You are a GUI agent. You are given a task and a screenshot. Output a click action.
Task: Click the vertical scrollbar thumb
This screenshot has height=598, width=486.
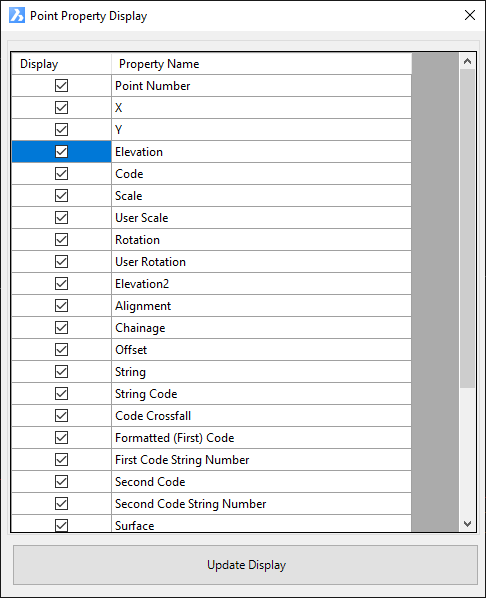tap(467, 229)
